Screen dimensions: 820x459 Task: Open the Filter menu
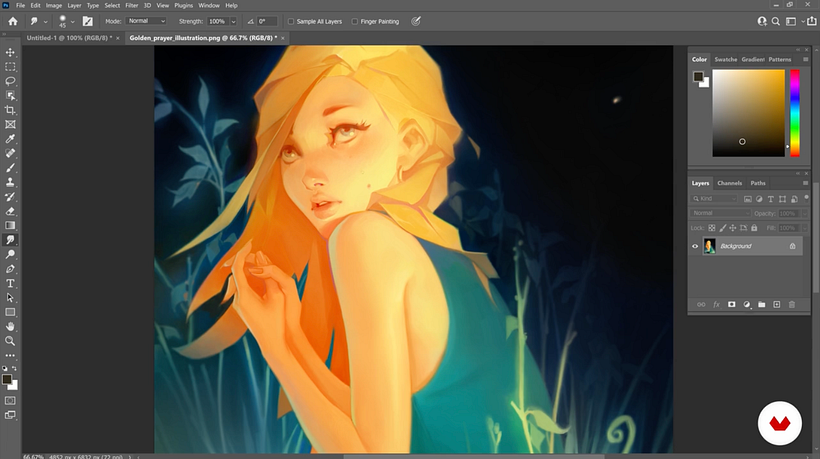pos(132,5)
